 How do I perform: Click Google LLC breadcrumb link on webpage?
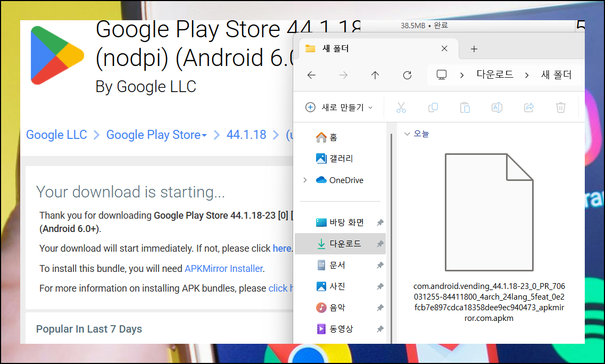tap(56, 135)
